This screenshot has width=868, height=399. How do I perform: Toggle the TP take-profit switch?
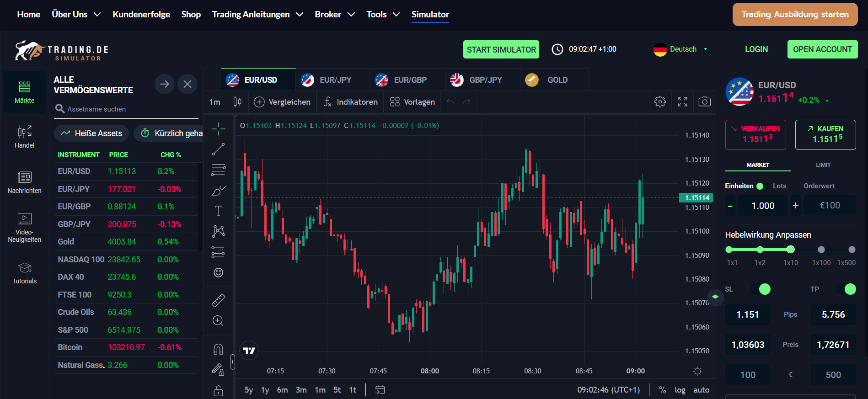point(846,289)
